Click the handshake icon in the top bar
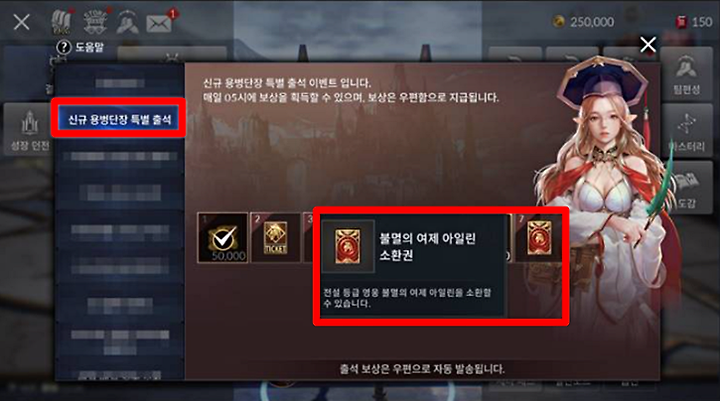720x401 pixels. click(x=127, y=23)
